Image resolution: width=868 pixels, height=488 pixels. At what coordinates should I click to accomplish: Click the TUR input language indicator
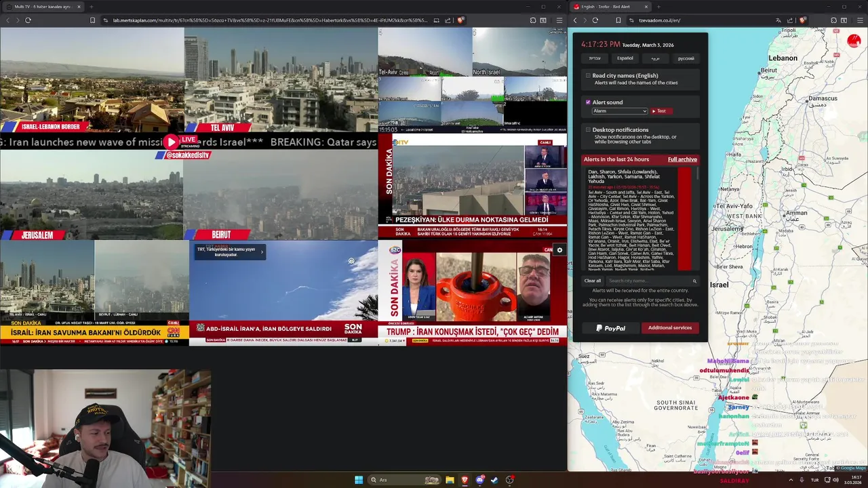click(x=815, y=480)
